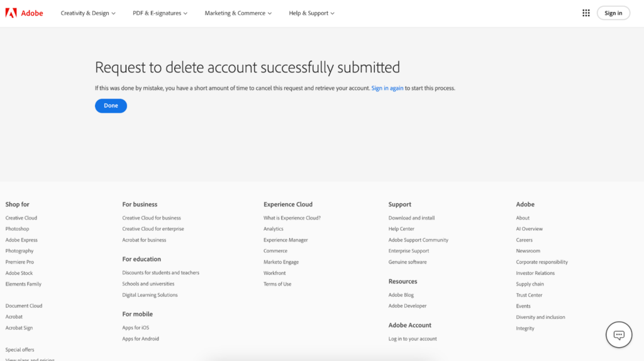Expand the PDF & E-signatures menu

click(x=160, y=13)
